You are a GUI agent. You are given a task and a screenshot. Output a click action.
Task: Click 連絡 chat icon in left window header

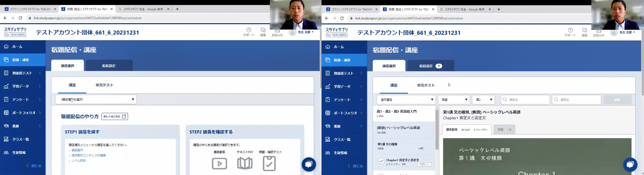pyautogui.click(x=263, y=30)
